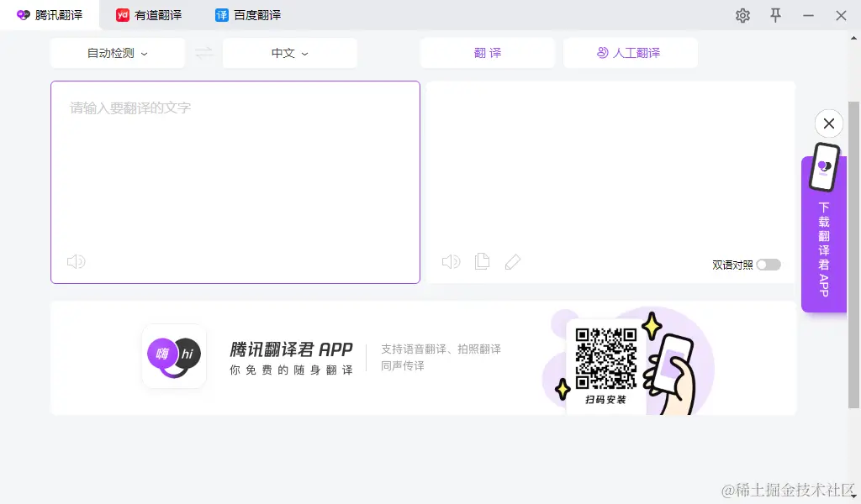
Task: Dismiss the 下载翻译君APP side banner
Action: coord(828,123)
